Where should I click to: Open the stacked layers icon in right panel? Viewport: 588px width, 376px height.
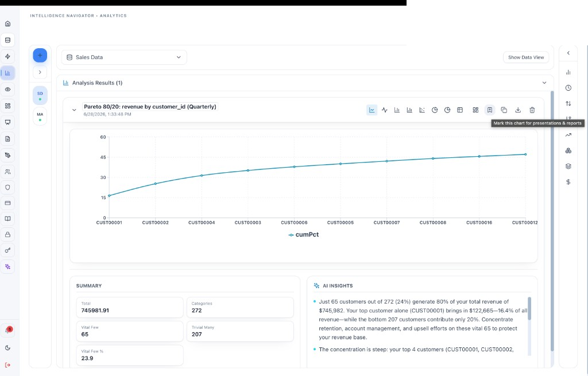point(568,166)
